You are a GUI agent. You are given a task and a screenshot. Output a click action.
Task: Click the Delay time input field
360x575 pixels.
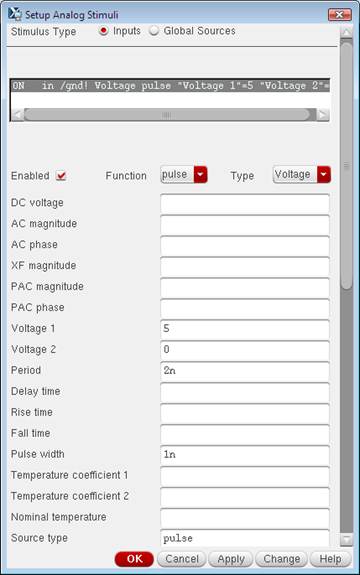click(x=245, y=392)
